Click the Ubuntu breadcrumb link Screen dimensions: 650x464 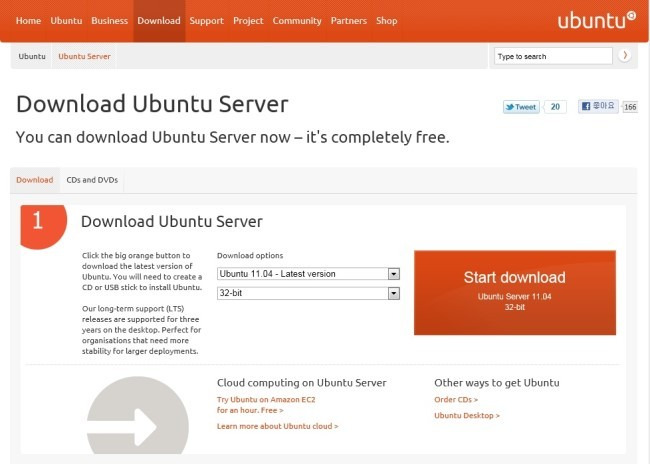point(32,56)
